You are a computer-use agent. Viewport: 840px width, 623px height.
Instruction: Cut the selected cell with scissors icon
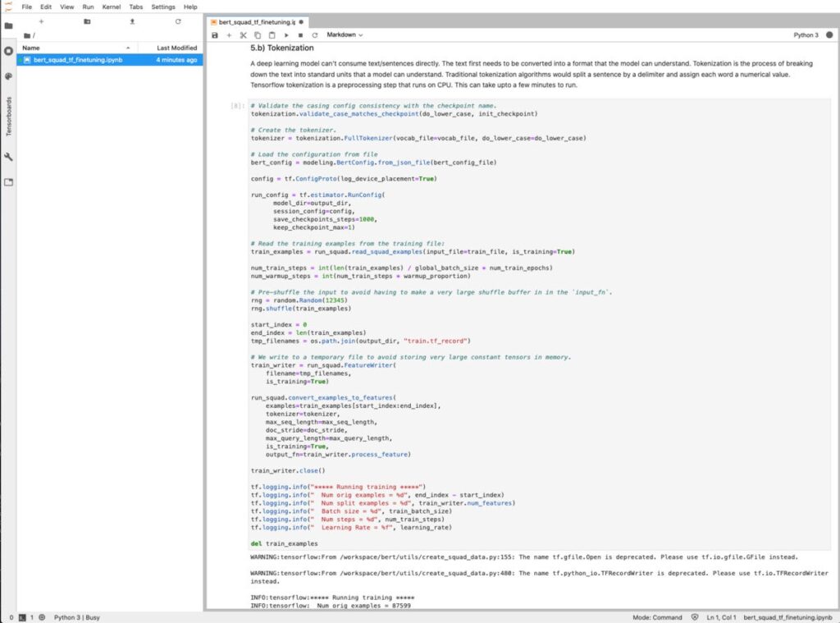click(x=243, y=35)
